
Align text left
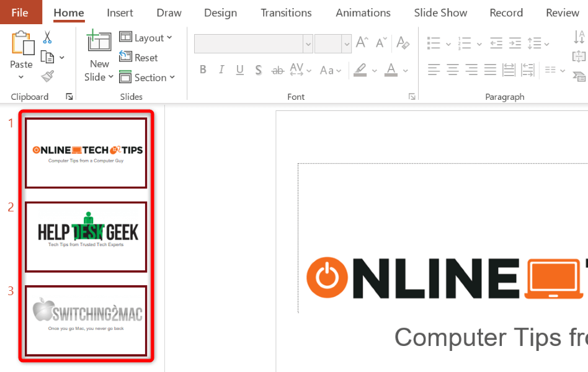[x=434, y=69]
